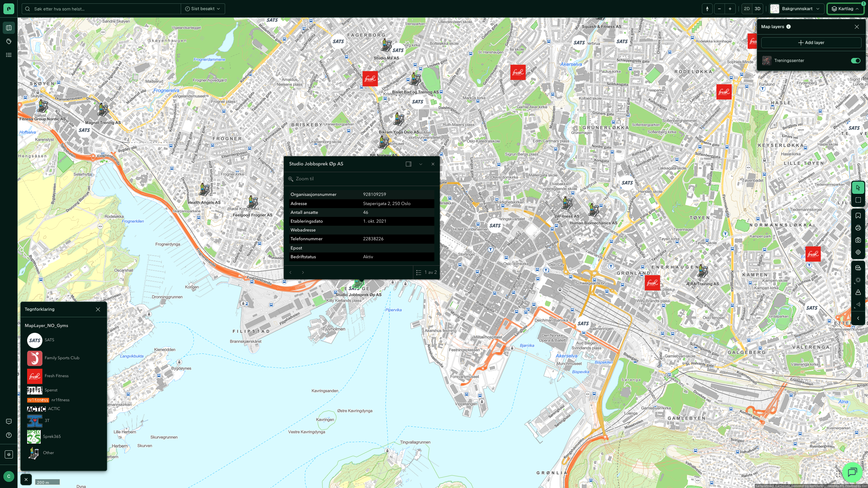Click the Fresh Fitness legend entry
Viewport: 868px width, 488px height.
tap(48, 376)
